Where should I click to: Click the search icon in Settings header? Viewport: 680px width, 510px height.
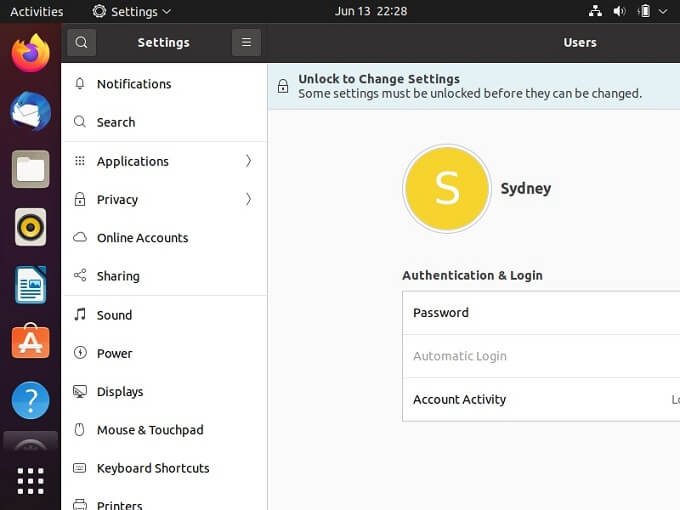click(81, 42)
